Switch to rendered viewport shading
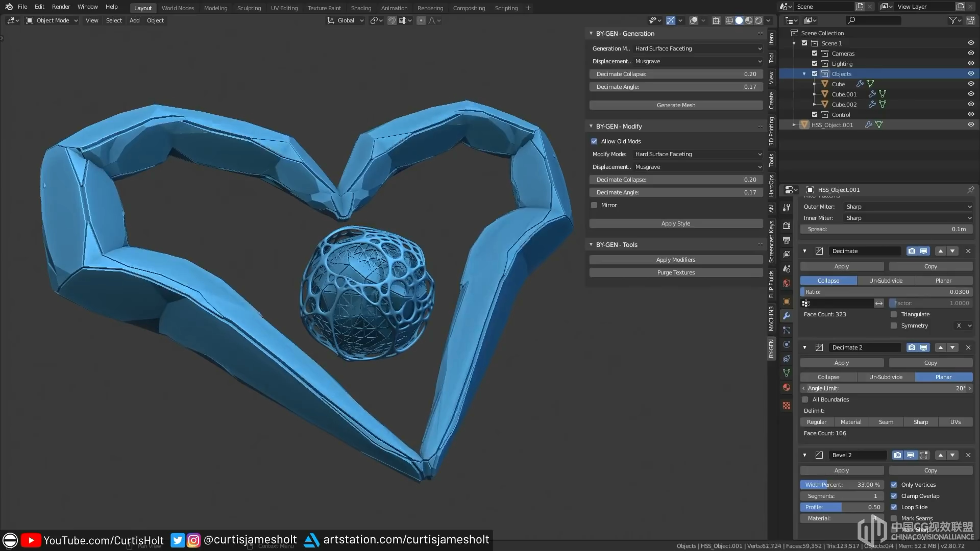 point(758,20)
